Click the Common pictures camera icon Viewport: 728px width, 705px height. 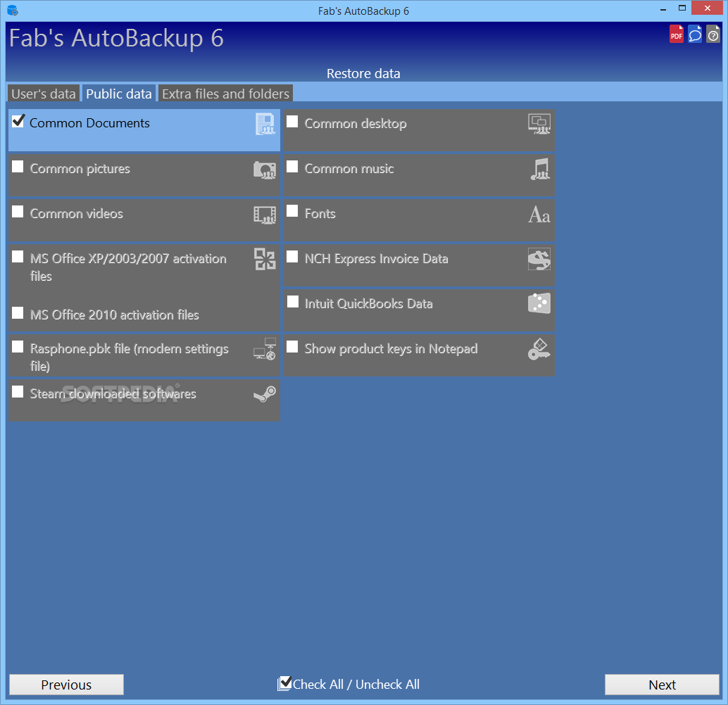click(265, 170)
